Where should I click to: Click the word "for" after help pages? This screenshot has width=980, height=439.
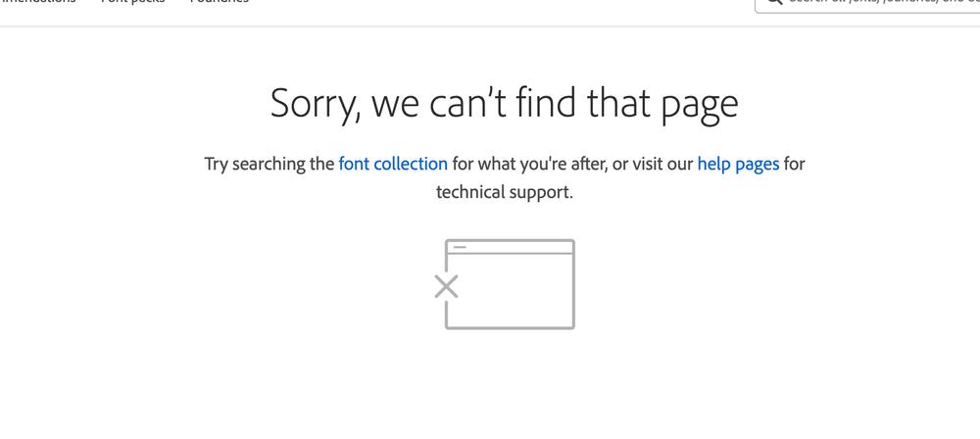coord(794,164)
